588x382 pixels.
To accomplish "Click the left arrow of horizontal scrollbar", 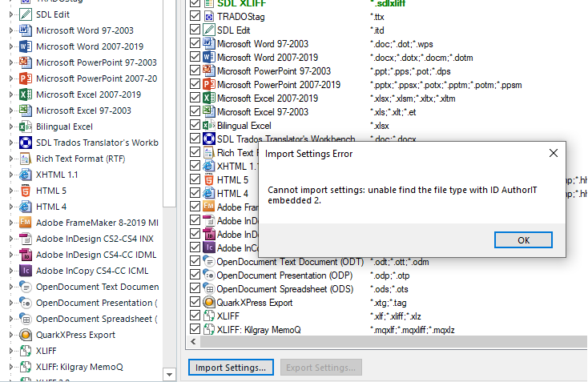I will pyautogui.click(x=194, y=341).
